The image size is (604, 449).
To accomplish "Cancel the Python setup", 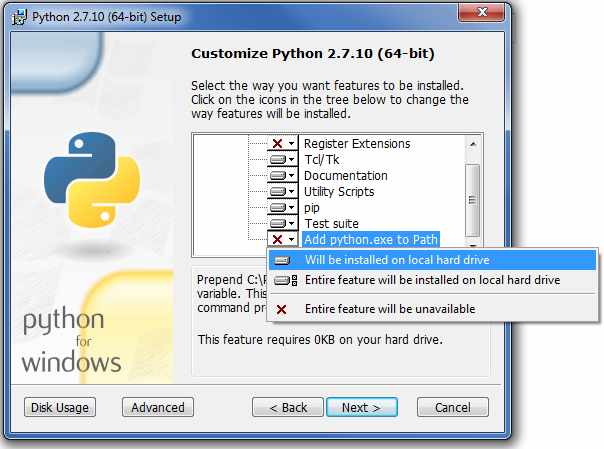I will click(452, 407).
